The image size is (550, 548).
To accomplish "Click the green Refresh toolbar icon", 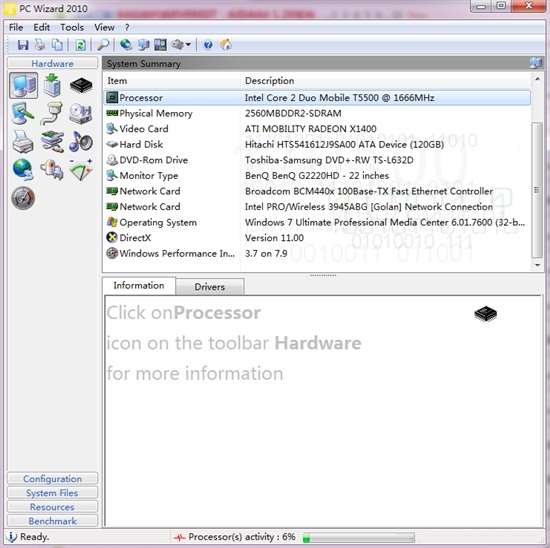I will click(x=81, y=45).
